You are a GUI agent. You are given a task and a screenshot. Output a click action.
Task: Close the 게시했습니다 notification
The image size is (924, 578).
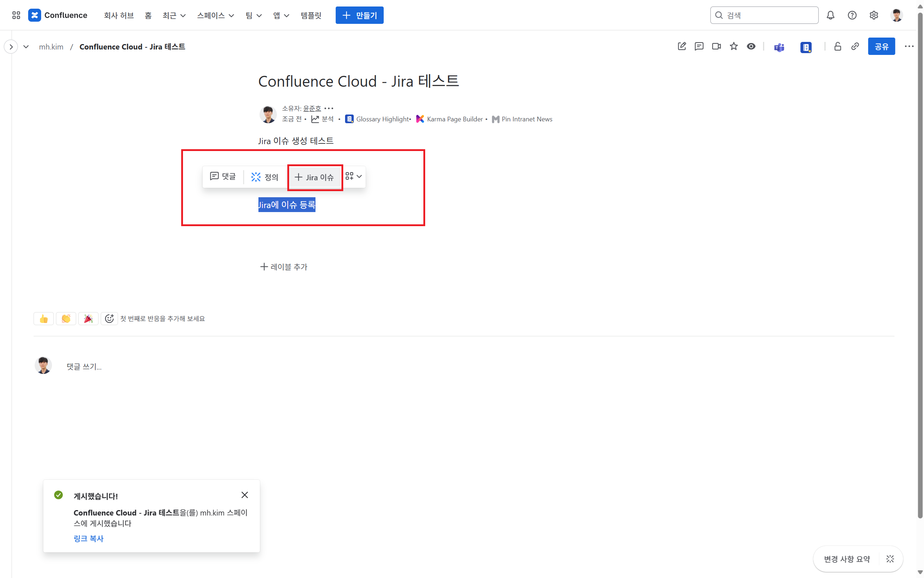pyautogui.click(x=245, y=495)
